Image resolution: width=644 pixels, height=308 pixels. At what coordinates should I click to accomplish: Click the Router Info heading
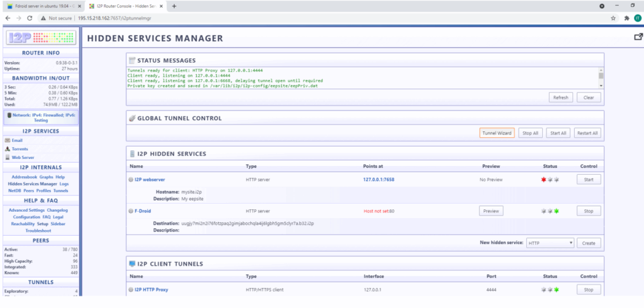(x=41, y=53)
